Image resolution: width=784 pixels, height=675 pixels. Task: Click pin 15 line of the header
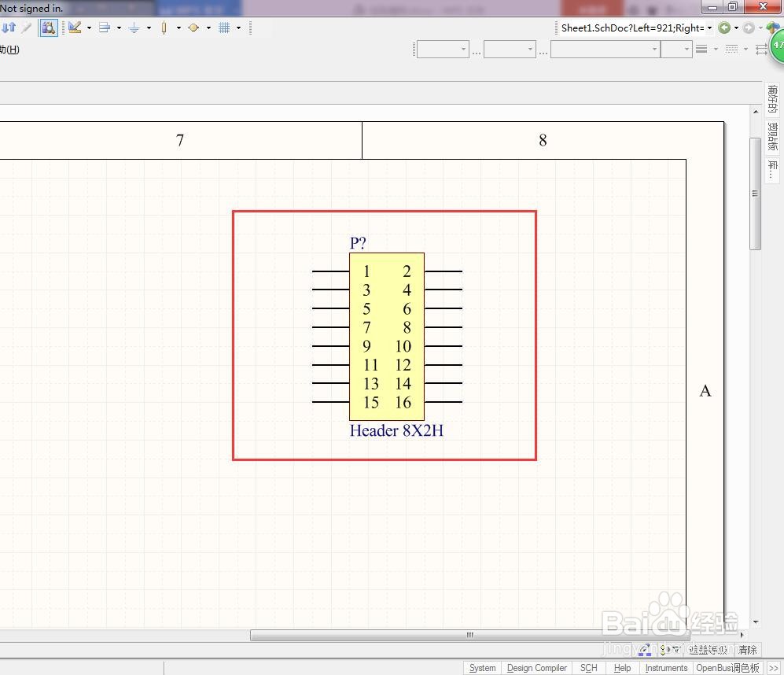coord(330,402)
